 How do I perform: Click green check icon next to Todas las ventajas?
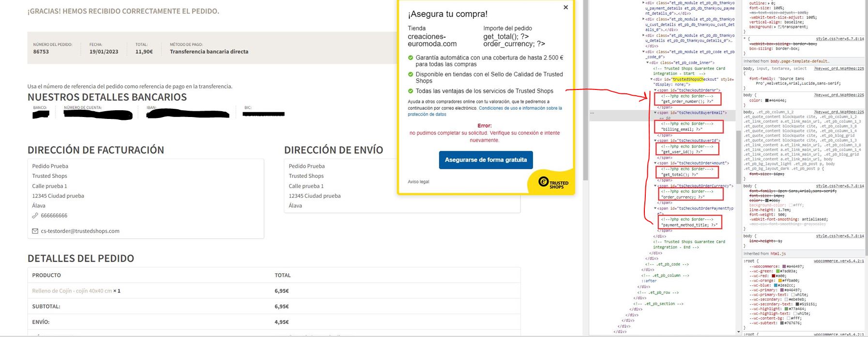(411, 91)
